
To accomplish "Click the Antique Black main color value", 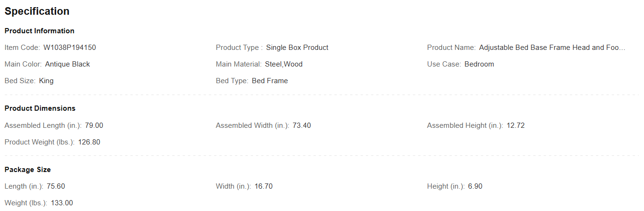I will (x=67, y=64).
